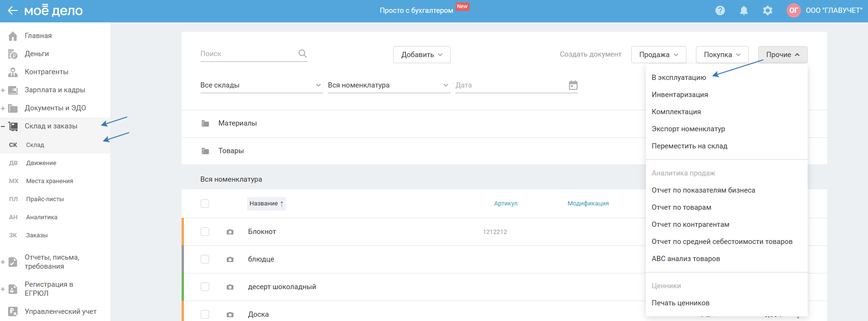Open the Материалы folder
Screen dimensions: 868x321
tap(237, 123)
